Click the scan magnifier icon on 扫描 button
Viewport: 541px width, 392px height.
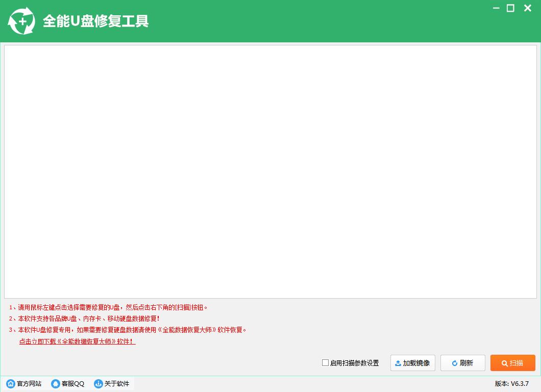(504, 363)
